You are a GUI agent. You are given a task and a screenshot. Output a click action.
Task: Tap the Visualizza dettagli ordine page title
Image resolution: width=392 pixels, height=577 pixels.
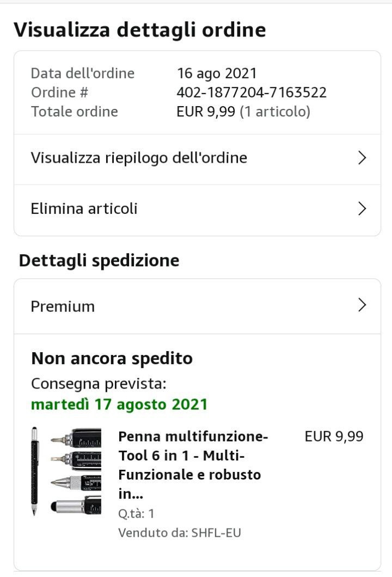[x=139, y=30]
